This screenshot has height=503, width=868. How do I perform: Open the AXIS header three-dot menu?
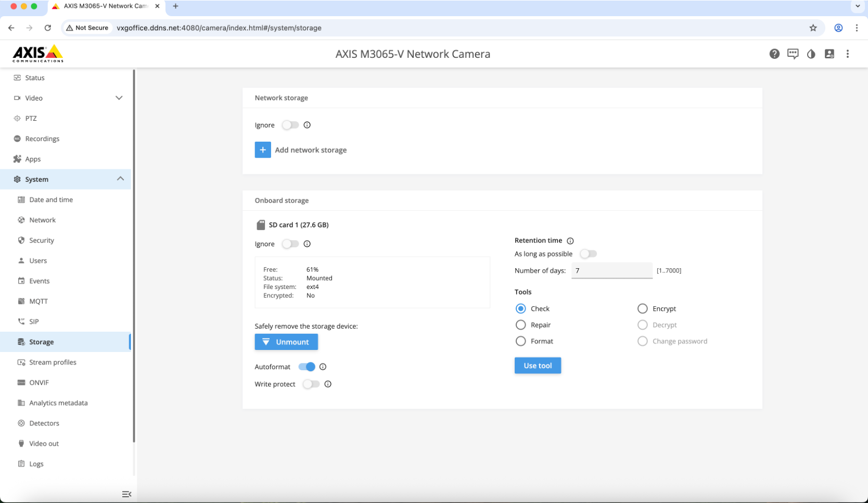(848, 54)
